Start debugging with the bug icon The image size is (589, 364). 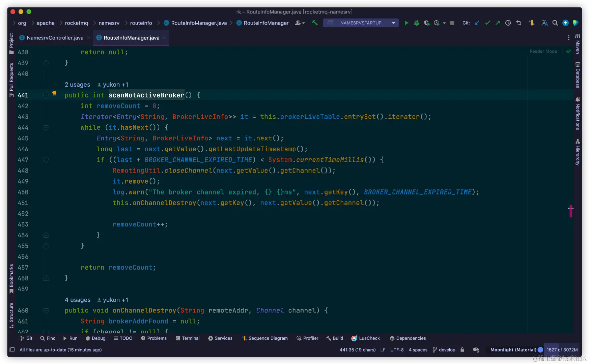click(x=417, y=23)
